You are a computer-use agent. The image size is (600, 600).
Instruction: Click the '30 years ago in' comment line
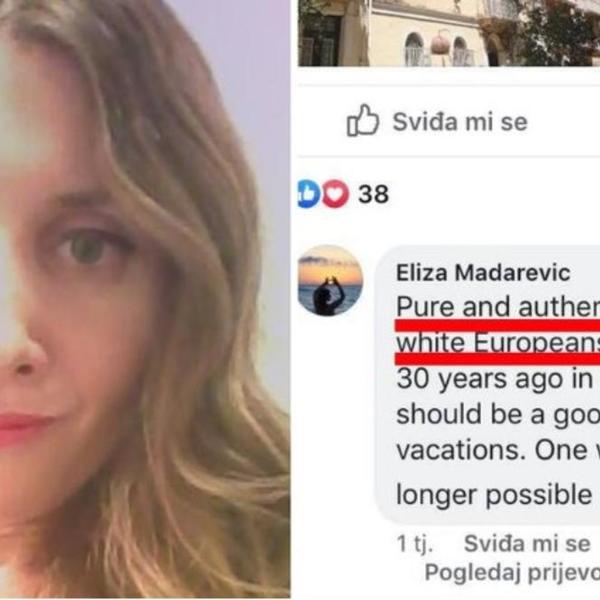click(494, 379)
